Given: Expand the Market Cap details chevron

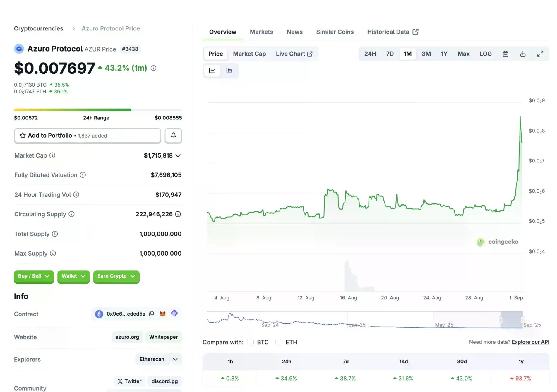Looking at the screenshot, I should coord(178,156).
